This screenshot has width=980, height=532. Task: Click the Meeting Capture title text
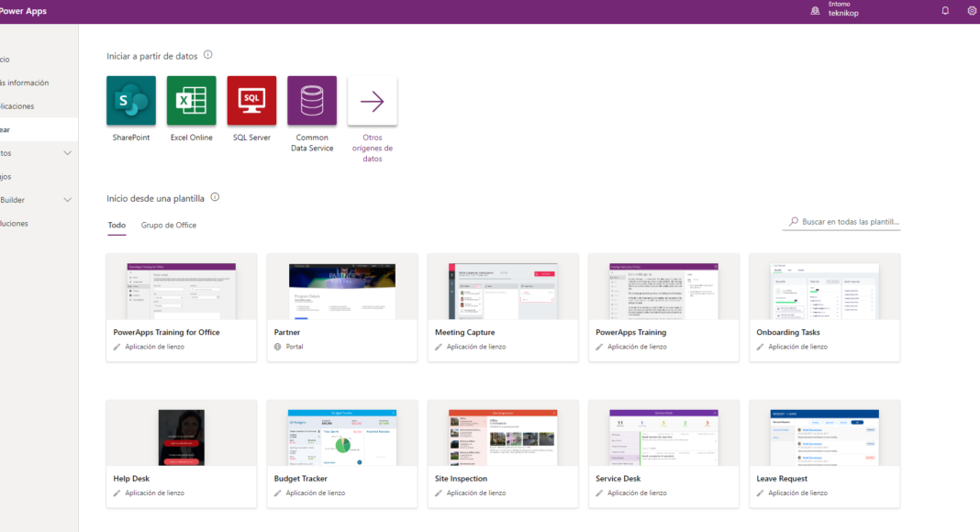465,332
